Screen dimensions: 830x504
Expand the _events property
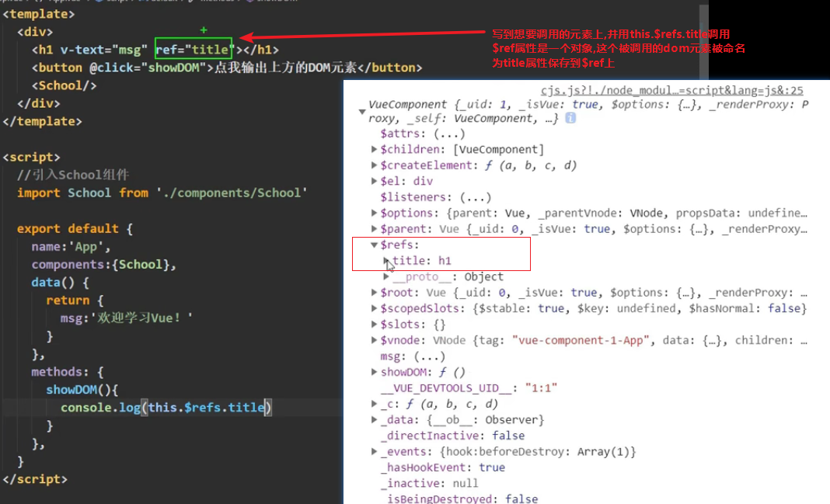tap(374, 452)
